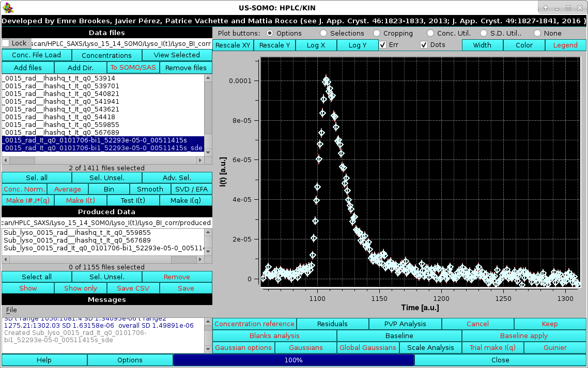Show the plot Legend
Viewport: 588px width, 368px height.
[x=565, y=45]
